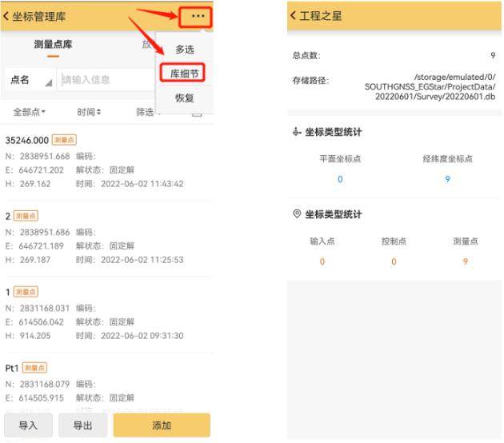Tap the location pin icon by 坐标类型统计
This screenshot has height=443, width=504.
coord(298,214)
